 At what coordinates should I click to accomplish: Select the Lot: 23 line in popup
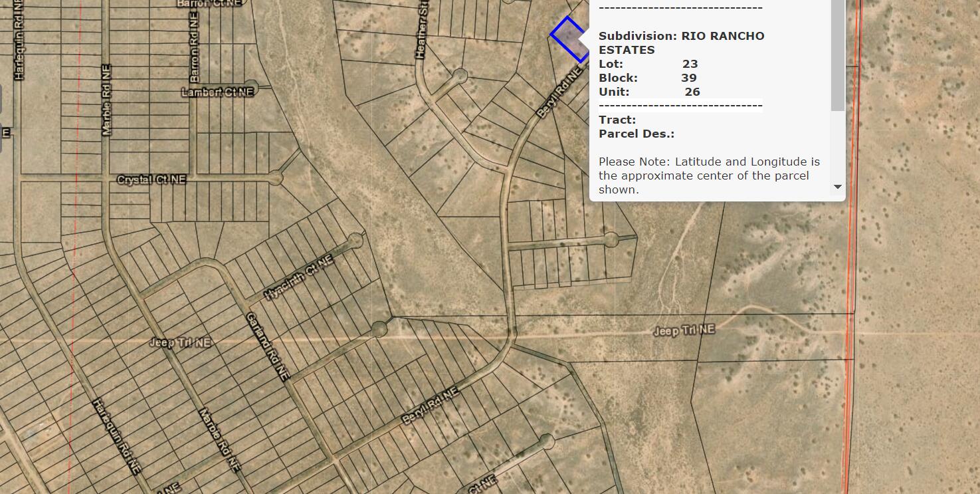(648, 64)
